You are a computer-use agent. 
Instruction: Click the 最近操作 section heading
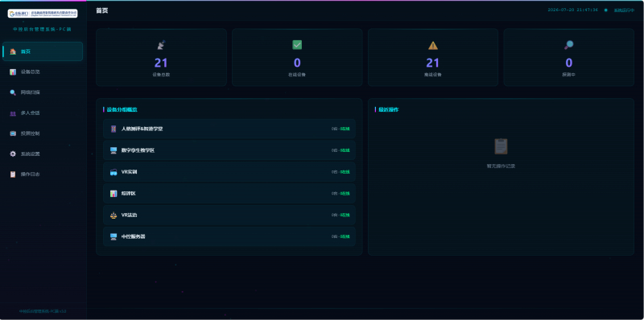[x=388, y=109]
